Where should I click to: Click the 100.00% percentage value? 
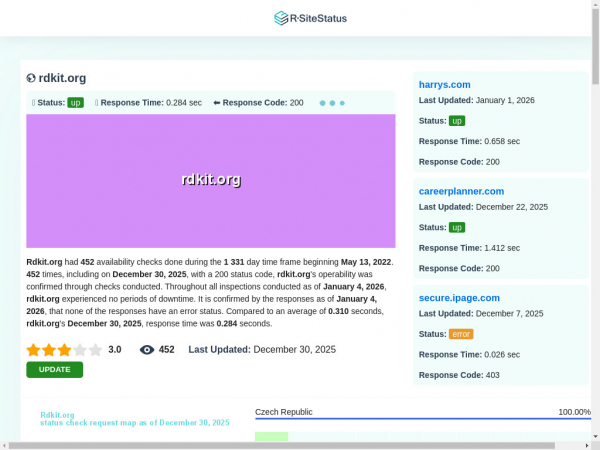[x=574, y=412]
